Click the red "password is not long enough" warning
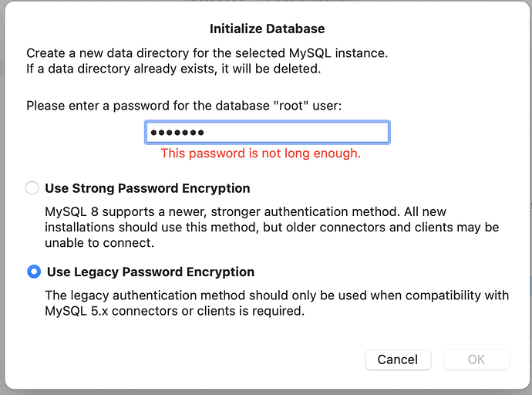The width and height of the screenshot is (532, 395). pos(261,154)
